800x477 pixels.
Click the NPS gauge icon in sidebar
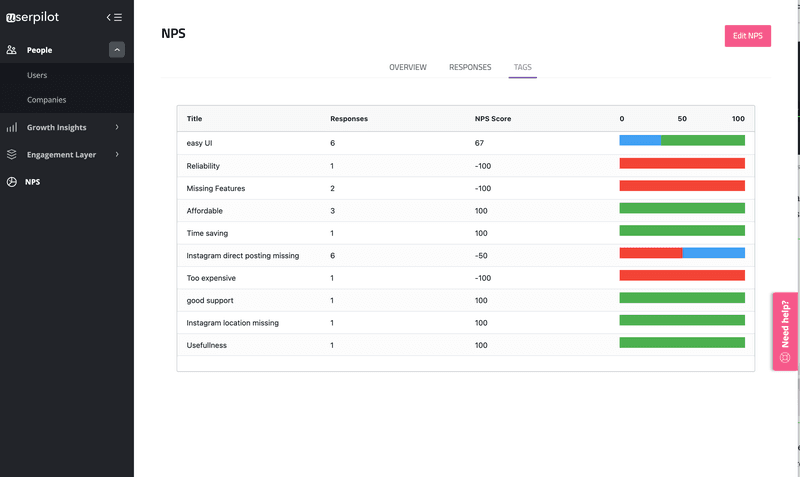point(12,182)
